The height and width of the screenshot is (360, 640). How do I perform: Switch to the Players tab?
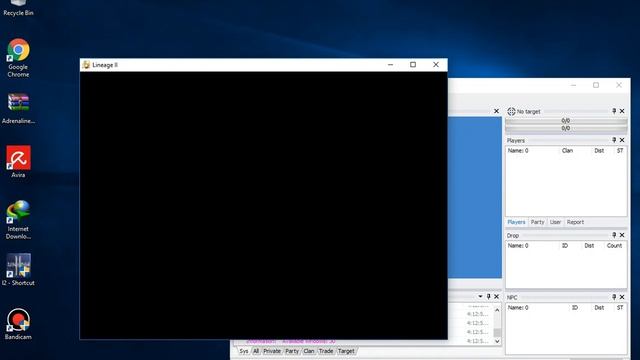[516, 222]
